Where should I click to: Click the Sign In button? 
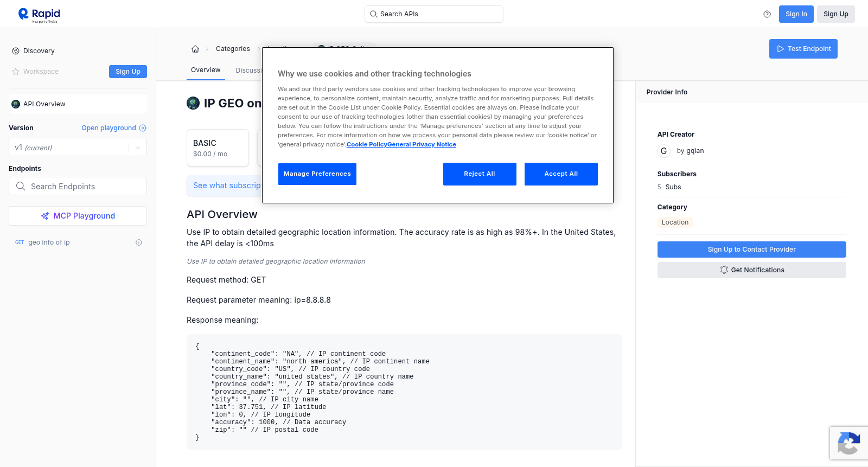point(796,14)
